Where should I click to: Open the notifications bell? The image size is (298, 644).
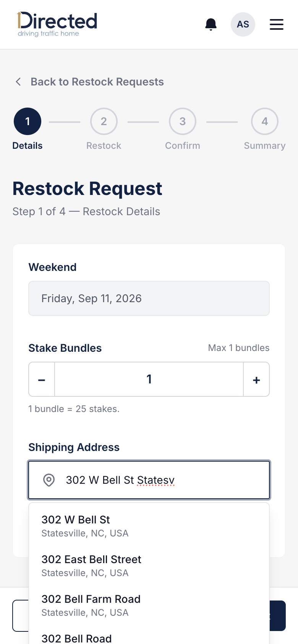pos(211,24)
